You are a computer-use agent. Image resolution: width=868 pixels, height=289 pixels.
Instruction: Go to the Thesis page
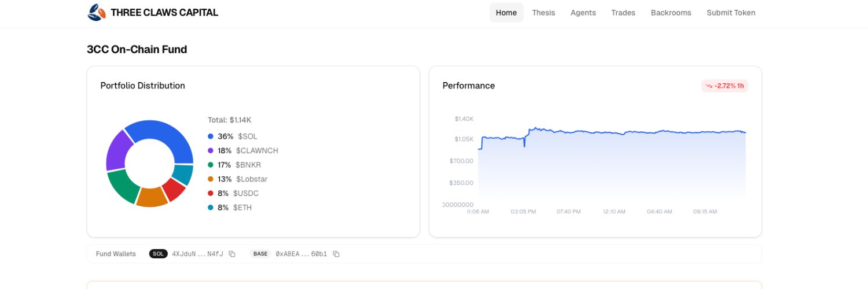click(x=543, y=13)
